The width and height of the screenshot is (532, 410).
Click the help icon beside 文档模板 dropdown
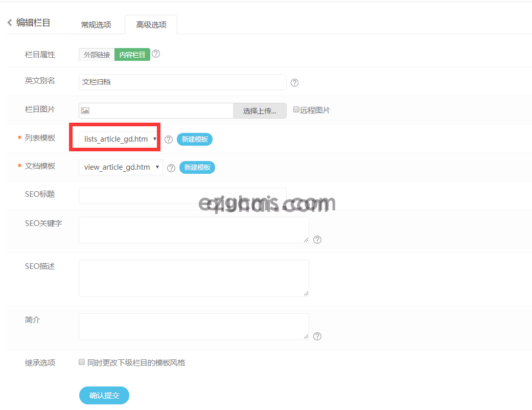click(x=171, y=167)
